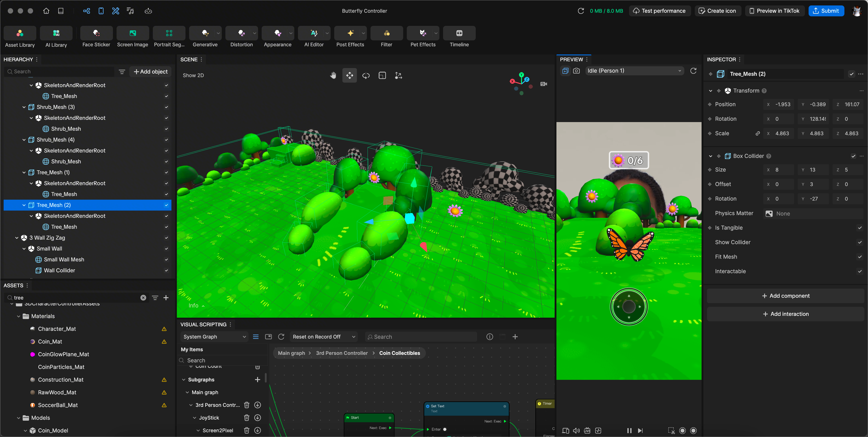
Task: Select the rotate tool in Scene toolbar
Action: (366, 76)
